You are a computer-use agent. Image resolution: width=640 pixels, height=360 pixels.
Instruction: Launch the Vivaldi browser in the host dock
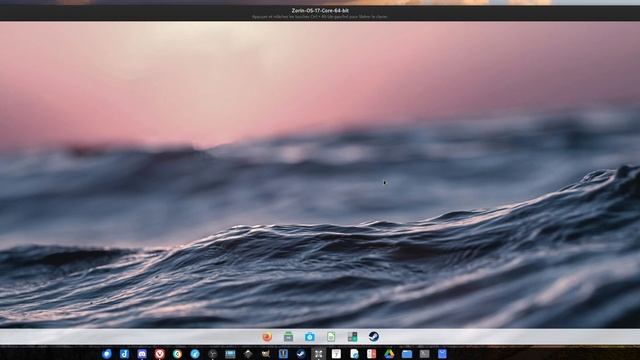click(x=160, y=354)
